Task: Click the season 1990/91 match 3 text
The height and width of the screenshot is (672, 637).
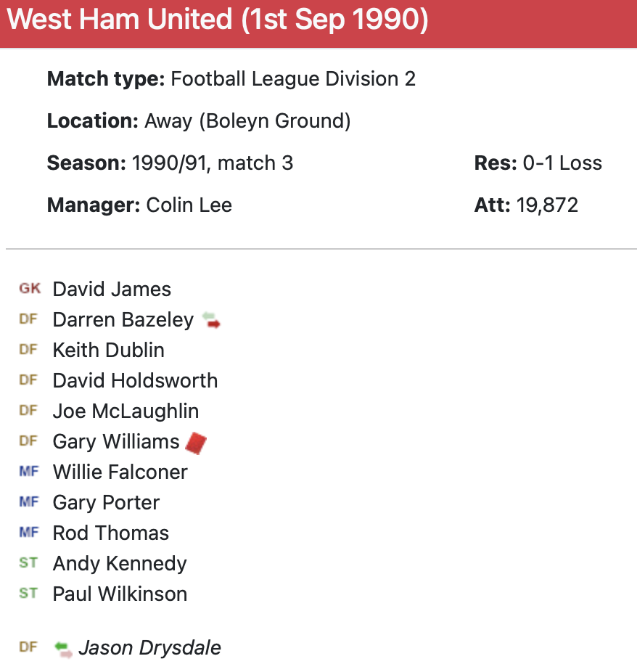Action: (x=212, y=163)
